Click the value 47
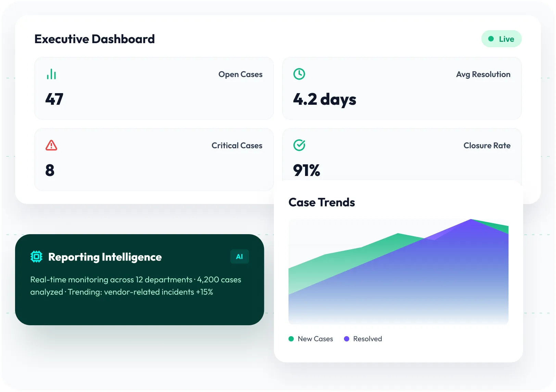 click(x=54, y=99)
